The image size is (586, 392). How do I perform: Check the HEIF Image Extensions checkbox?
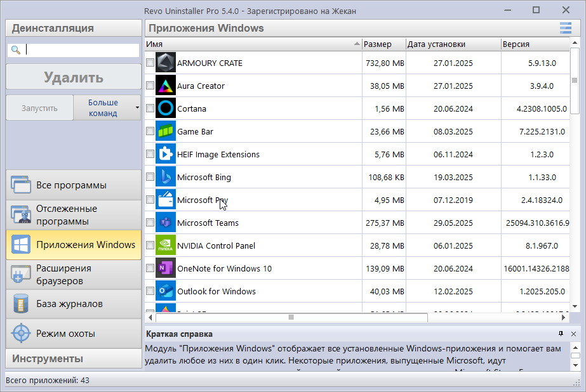(150, 154)
